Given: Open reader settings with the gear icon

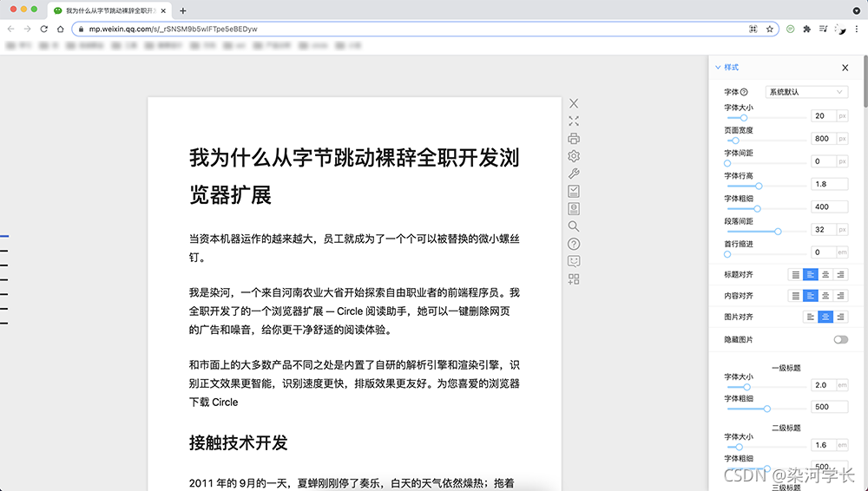Looking at the screenshot, I should [x=574, y=156].
